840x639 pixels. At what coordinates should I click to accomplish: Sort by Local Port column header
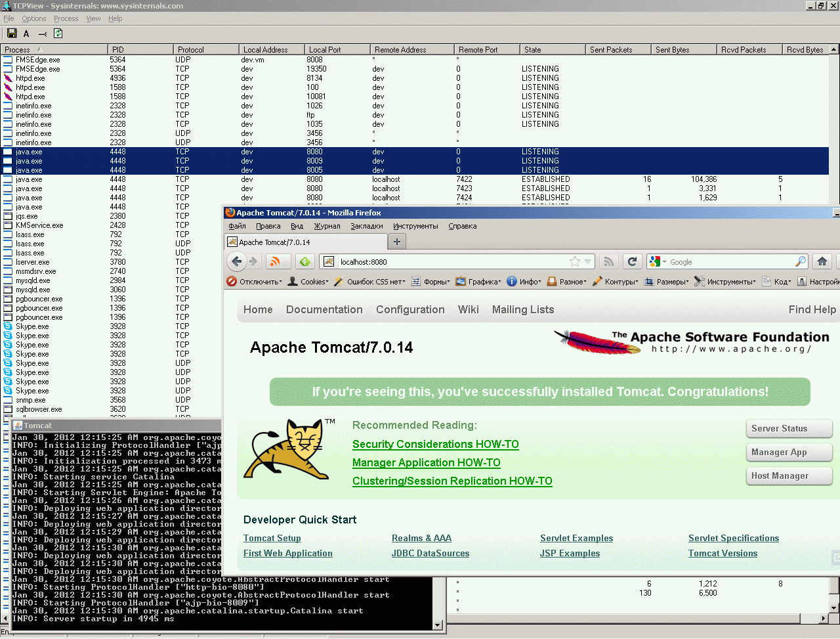click(x=337, y=49)
